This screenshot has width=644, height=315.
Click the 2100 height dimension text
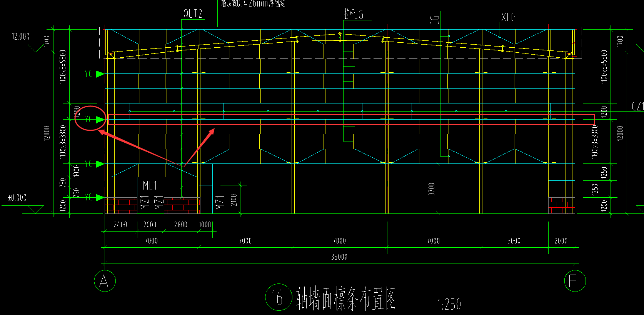pos(234,200)
